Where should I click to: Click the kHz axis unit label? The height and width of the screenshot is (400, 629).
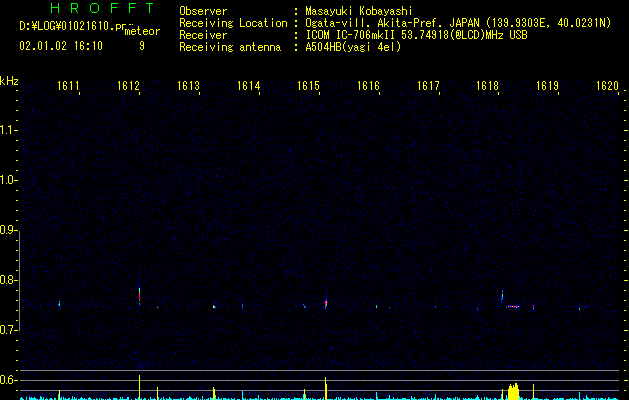tap(9, 81)
